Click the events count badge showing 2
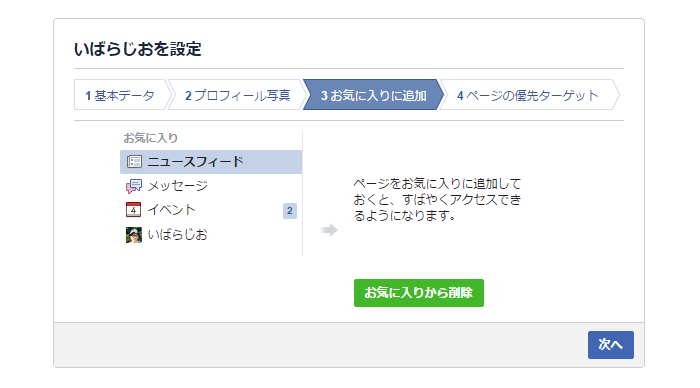The height and width of the screenshot is (388, 700). point(290,211)
